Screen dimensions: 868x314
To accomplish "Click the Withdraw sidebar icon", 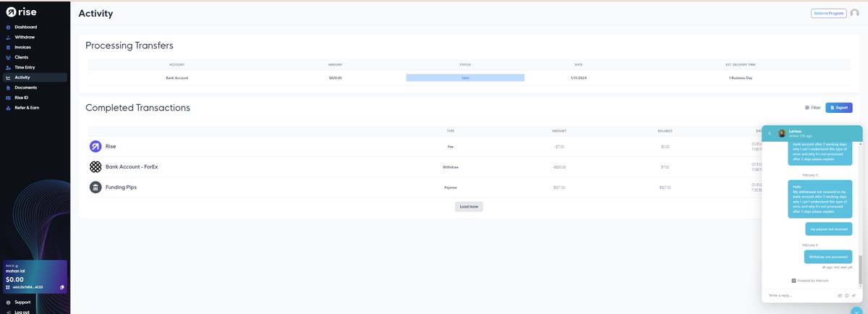I will [x=8, y=37].
